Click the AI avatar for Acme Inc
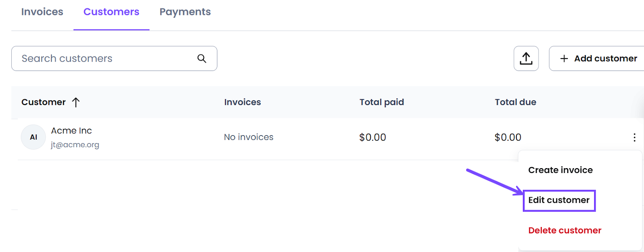The image size is (644, 252). pyautogui.click(x=33, y=137)
